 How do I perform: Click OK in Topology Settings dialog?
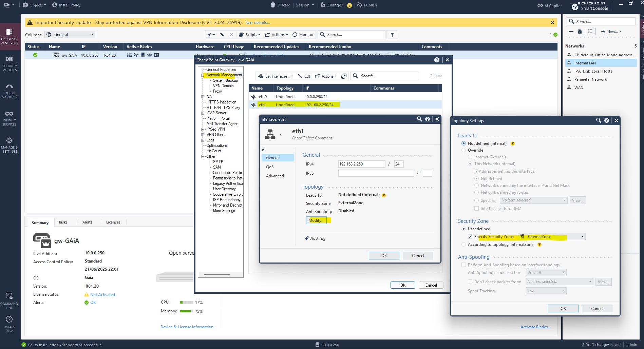[563, 308]
